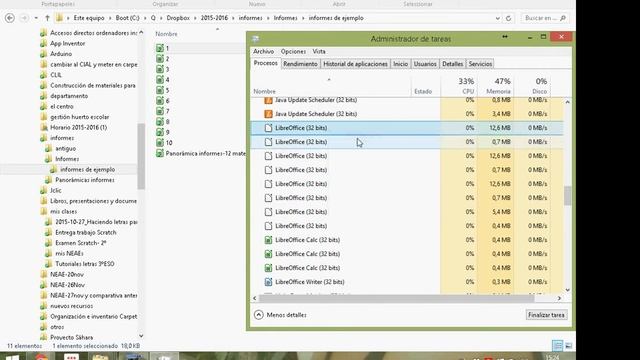The width and height of the screenshot is (640, 360).
Task: Open App Inventor folder in tree
Action: (67, 43)
